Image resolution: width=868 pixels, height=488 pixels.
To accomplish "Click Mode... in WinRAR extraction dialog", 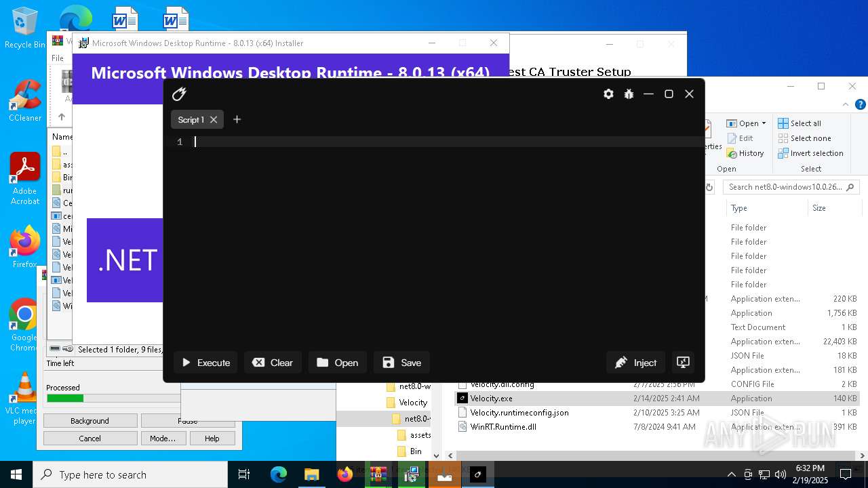I will (x=163, y=439).
